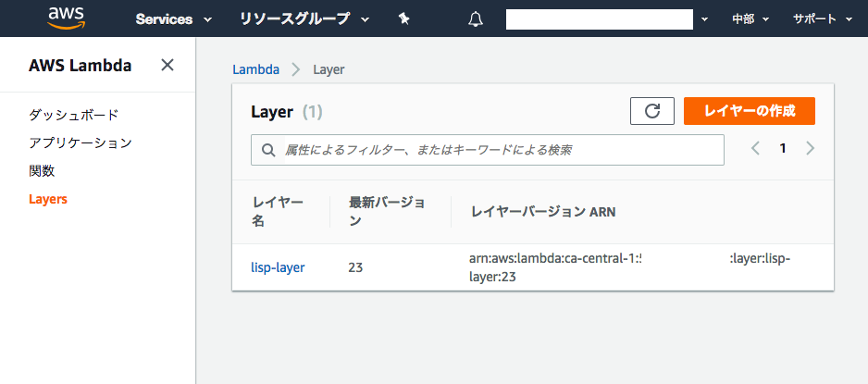Click the レイヤー名 column header
Image resolution: width=868 pixels, height=384 pixels.
(x=278, y=211)
